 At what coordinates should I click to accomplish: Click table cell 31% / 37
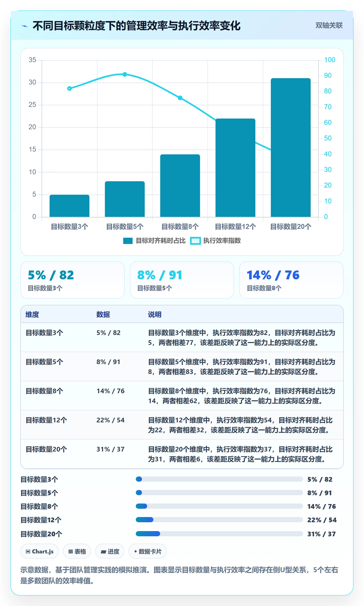(x=110, y=449)
